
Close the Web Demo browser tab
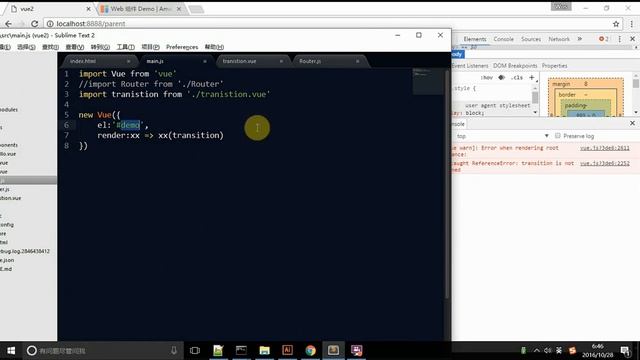coord(179,9)
